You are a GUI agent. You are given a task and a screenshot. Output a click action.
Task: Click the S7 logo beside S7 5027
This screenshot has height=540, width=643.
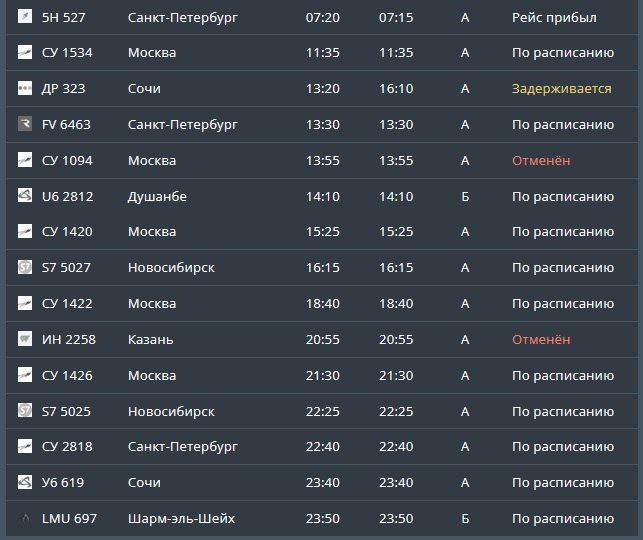[x=25, y=267]
